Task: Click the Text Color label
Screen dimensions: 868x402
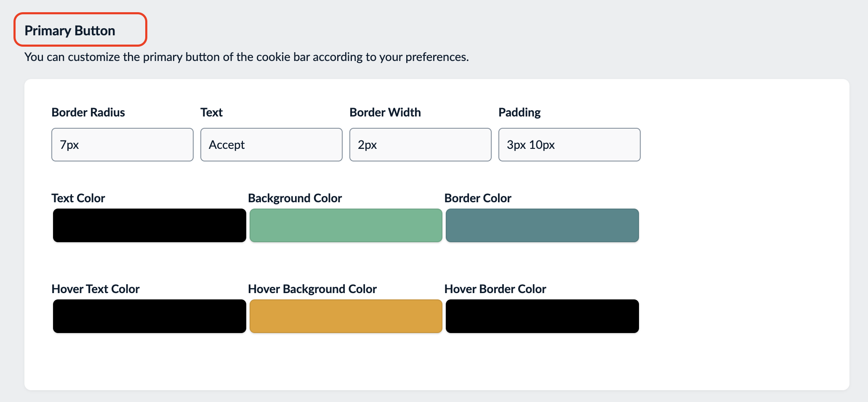Action: (78, 198)
